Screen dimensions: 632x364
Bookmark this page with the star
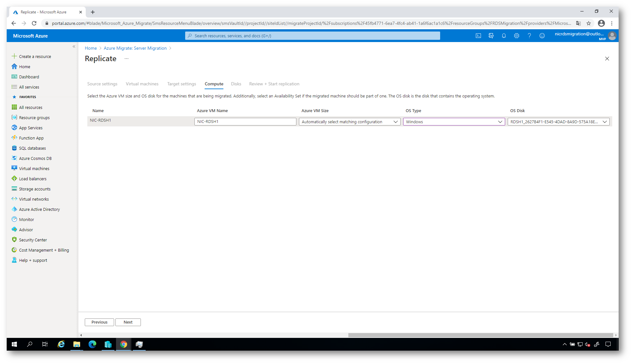click(589, 23)
